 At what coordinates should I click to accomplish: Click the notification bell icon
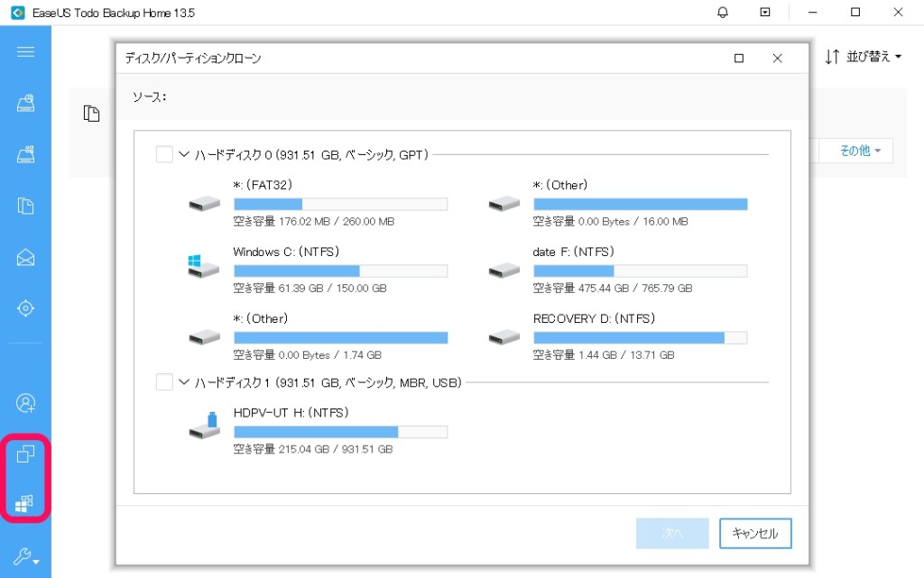coord(723,13)
